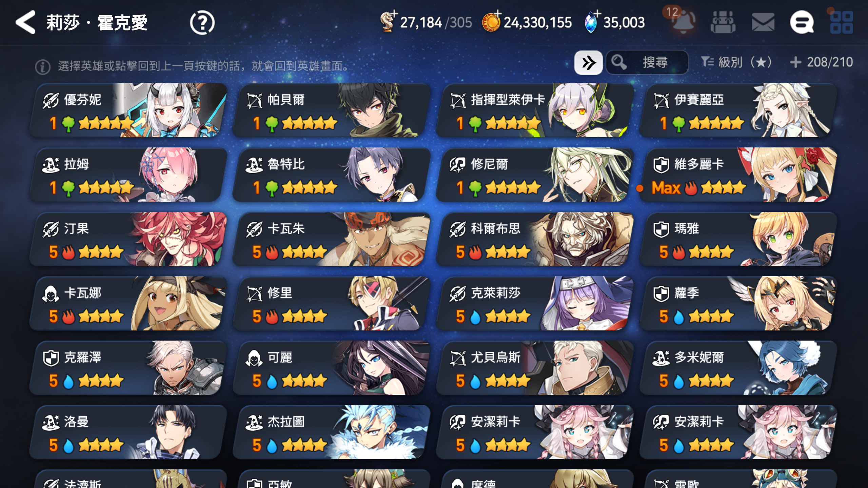Choose hero 杰拉圖 card
868x488 pixels.
(331, 432)
